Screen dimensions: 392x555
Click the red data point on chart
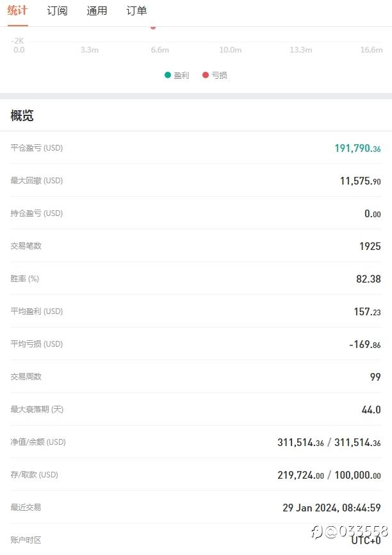(153, 27)
